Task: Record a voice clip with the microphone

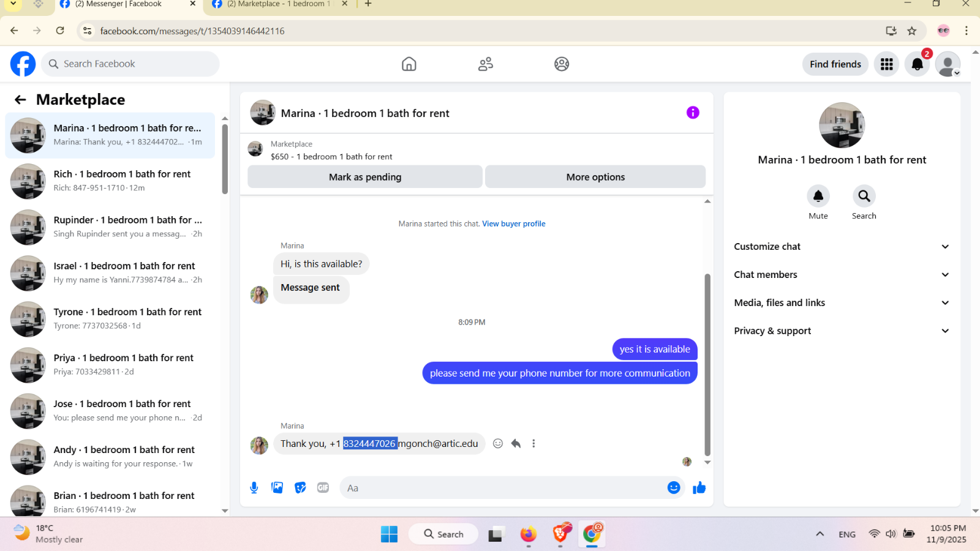Action: coord(254,488)
